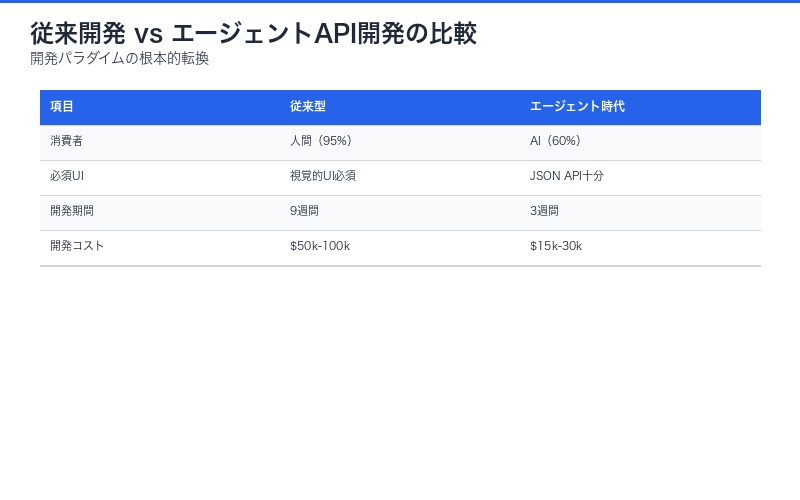
Task: Click the 従来型 column header
Action: [x=308, y=106]
